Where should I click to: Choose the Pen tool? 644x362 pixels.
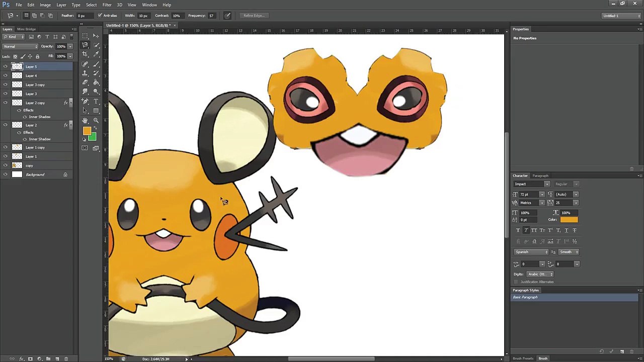coord(85,101)
